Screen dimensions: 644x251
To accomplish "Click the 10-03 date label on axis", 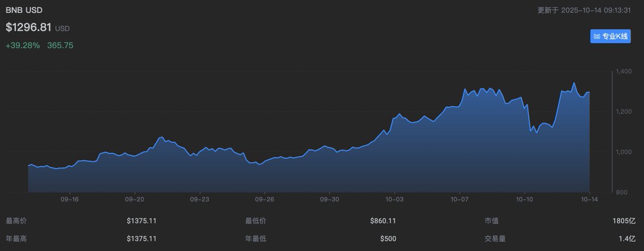I will (x=395, y=199).
